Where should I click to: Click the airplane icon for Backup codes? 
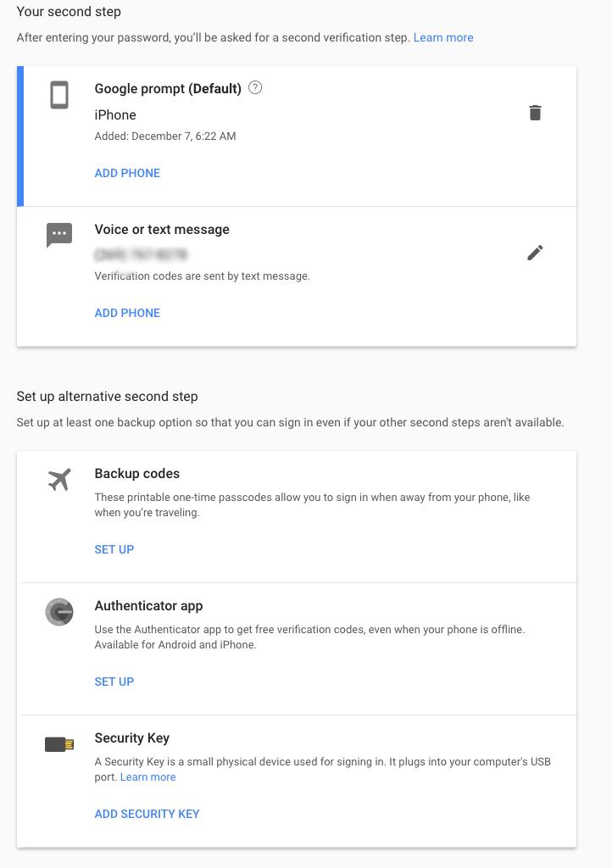pos(59,480)
